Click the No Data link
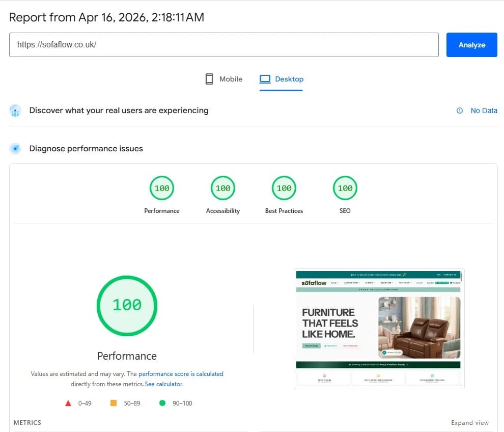Image resolution: width=504 pixels, height=432 pixels. (x=483, y=111)
